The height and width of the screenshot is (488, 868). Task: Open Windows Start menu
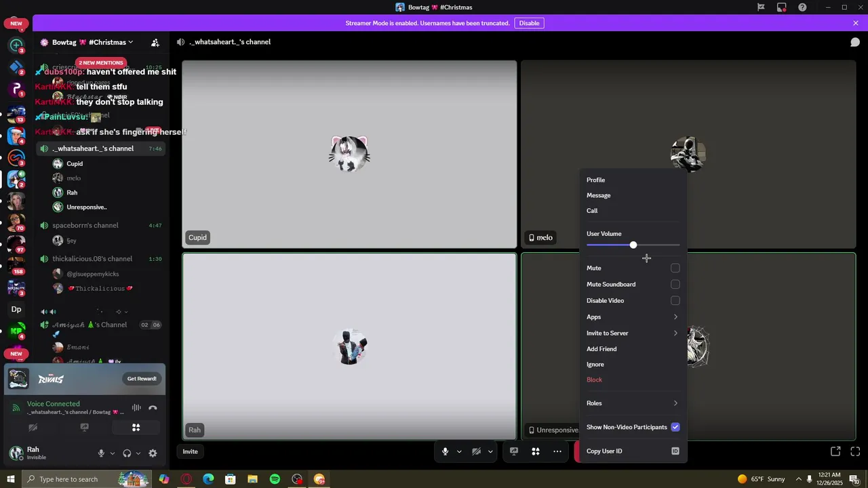pyautogui.click(x=10, y=479)
